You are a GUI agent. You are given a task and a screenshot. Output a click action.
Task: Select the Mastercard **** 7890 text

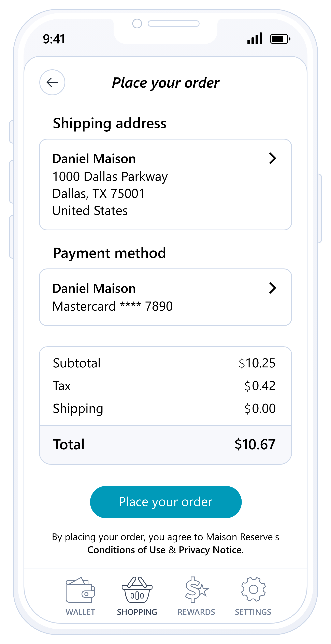pyautogui.click(x=113, y=306)
